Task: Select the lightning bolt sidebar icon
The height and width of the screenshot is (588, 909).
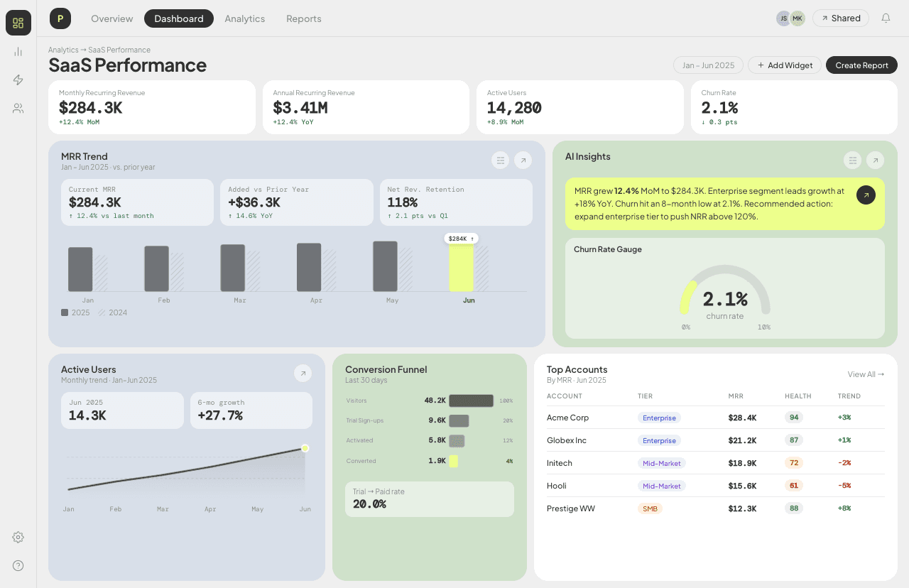Action: pyautogui.click(x=18, y=80)
